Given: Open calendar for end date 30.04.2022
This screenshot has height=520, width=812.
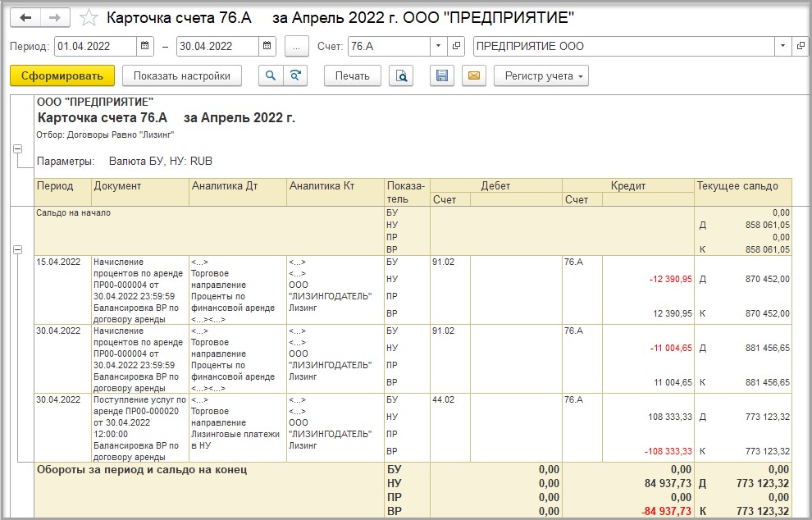Looking at the screenshot, I should tap(267, 46).
